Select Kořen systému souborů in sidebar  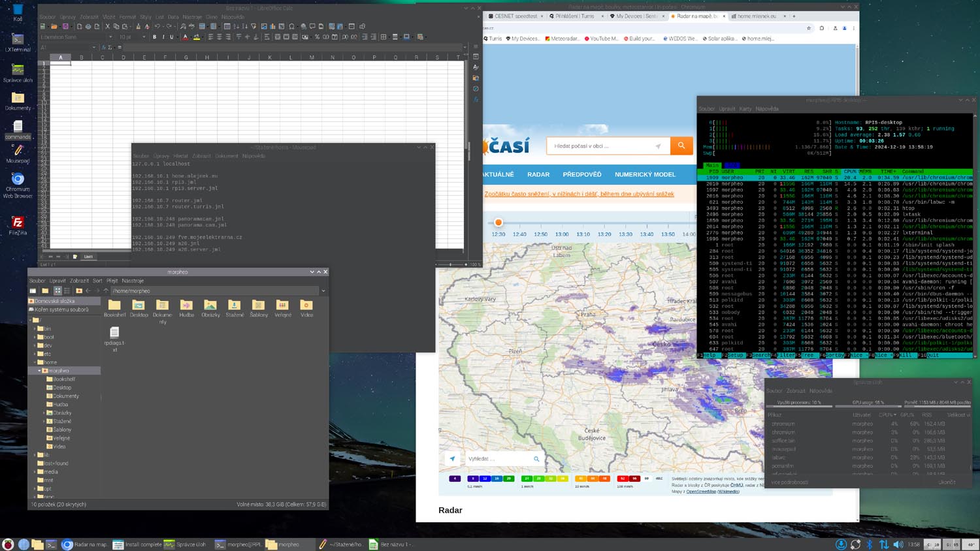coord(64,309)
